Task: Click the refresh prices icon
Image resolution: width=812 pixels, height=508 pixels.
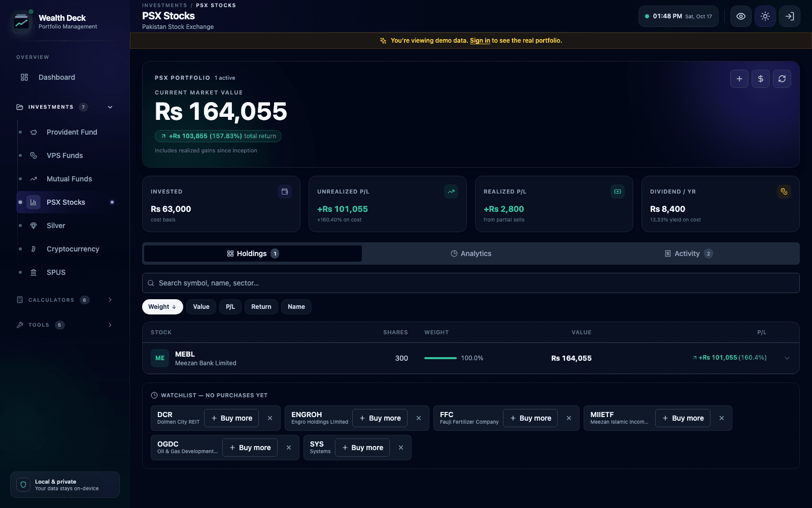Action: (782, 79)
